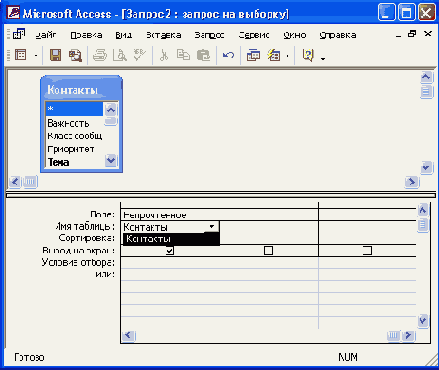Click up arrow in Контакты field list

click(111, 109)
